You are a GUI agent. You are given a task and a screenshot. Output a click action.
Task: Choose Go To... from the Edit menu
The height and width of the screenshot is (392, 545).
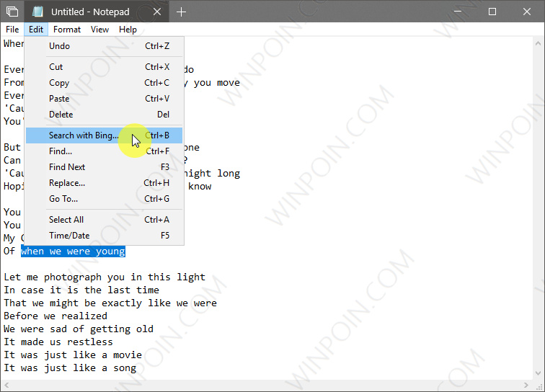(105, 199)
